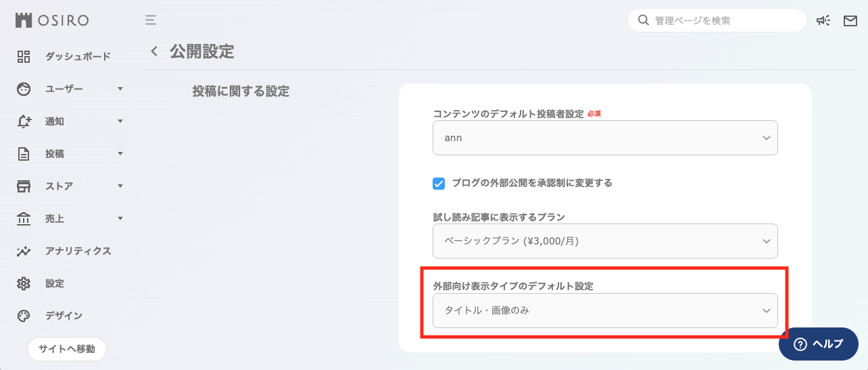868x370 pixels.
Task: Click the ダッシュボード grid icon
Action: [x=24, y=56]
